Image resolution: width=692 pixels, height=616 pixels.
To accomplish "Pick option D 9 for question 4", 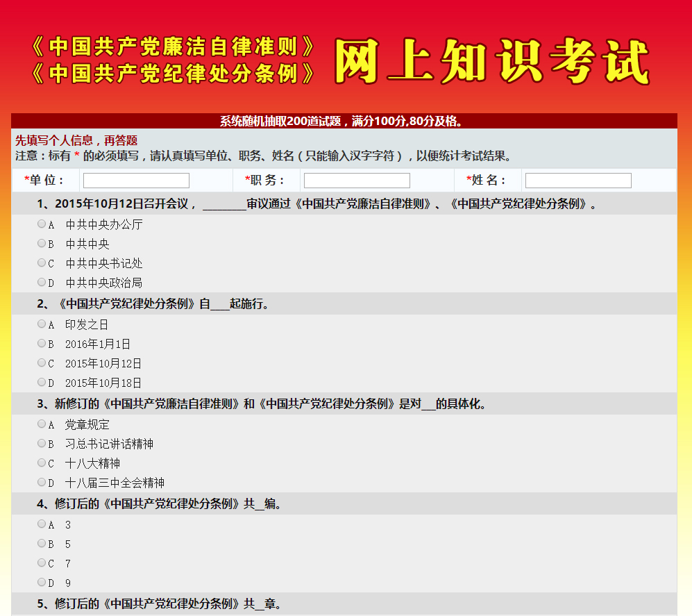I will 42,583.
